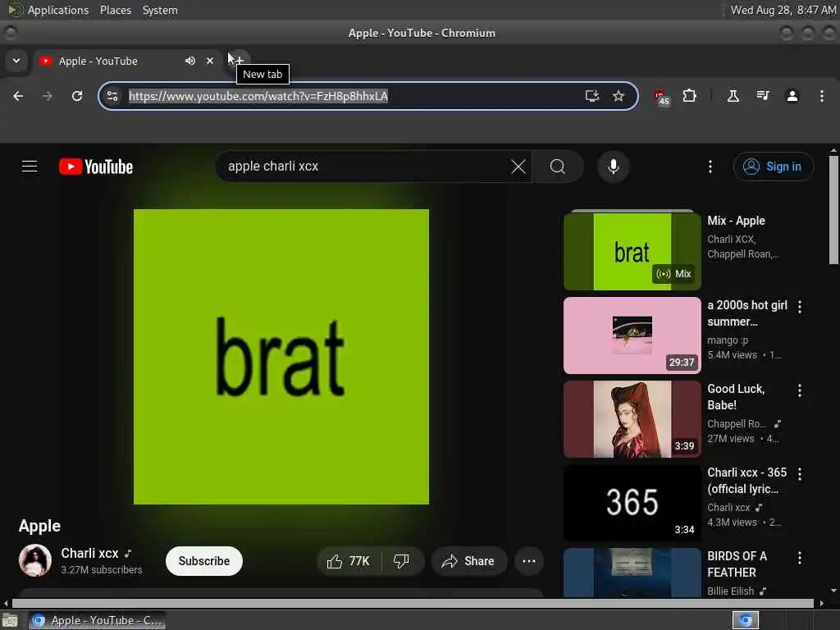The width and height of the screenshot is (840, 630).
Task: Click the date and time clock
Action: tap(783, 10)
